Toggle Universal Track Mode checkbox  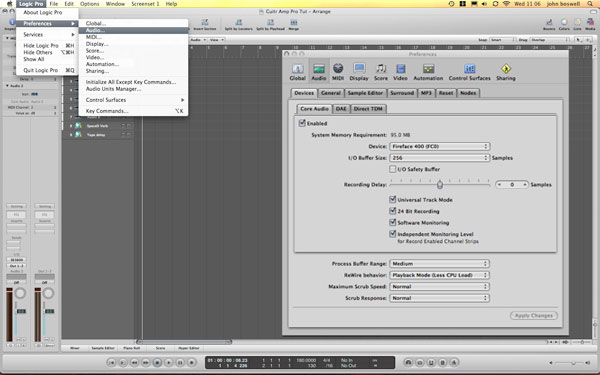click(x=392, y=199)
